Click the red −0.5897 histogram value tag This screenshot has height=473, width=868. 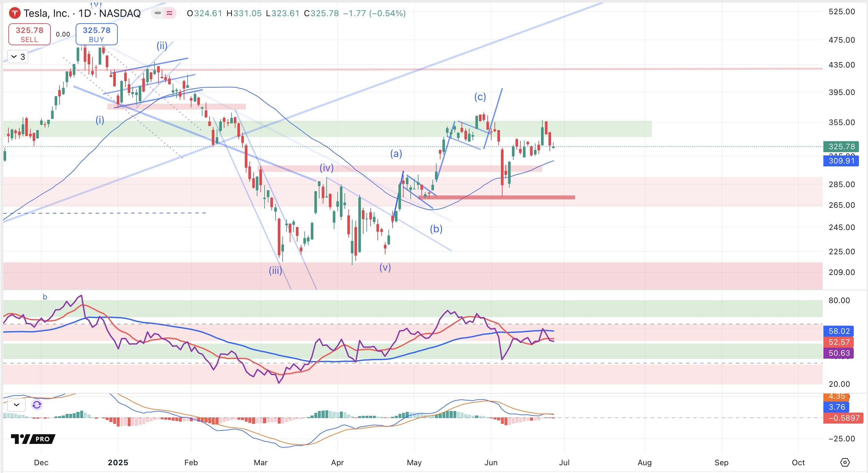click(843, 418)
